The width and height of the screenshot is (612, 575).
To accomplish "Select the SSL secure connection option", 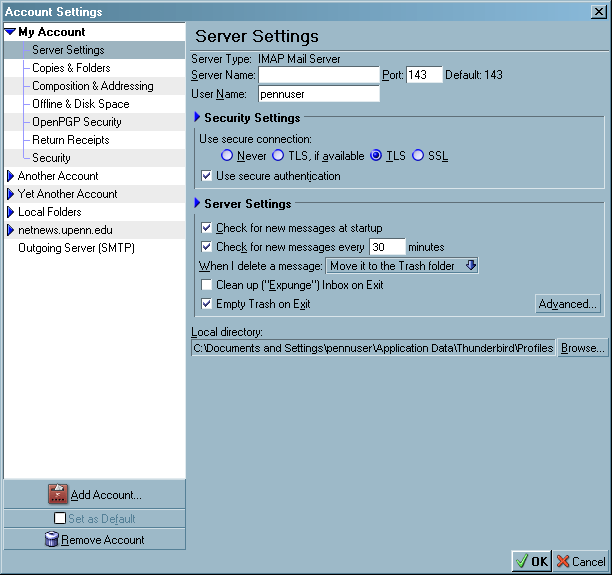I will [418, 155].
